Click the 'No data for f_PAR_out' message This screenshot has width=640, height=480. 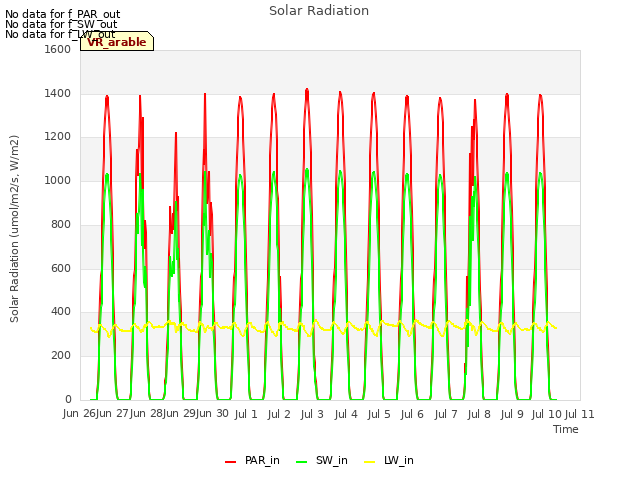coord(62,14)
